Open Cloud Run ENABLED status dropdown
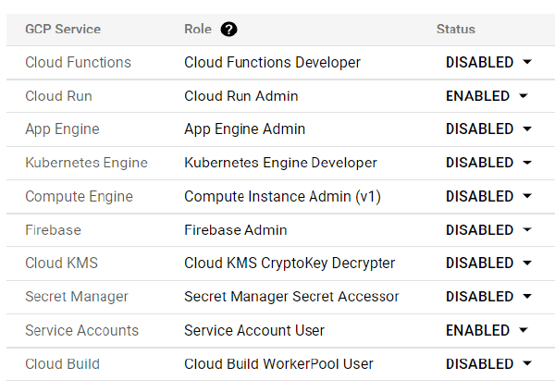The image size is (555, 392). (524, 96)
